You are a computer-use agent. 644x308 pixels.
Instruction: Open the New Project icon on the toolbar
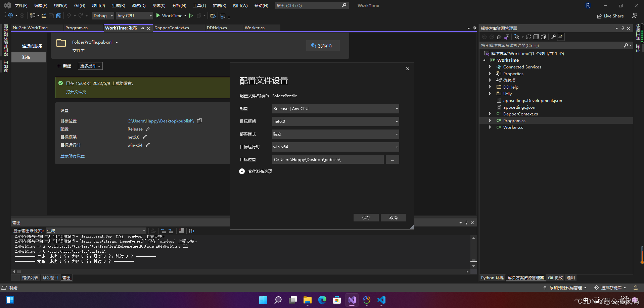(33, 15)
